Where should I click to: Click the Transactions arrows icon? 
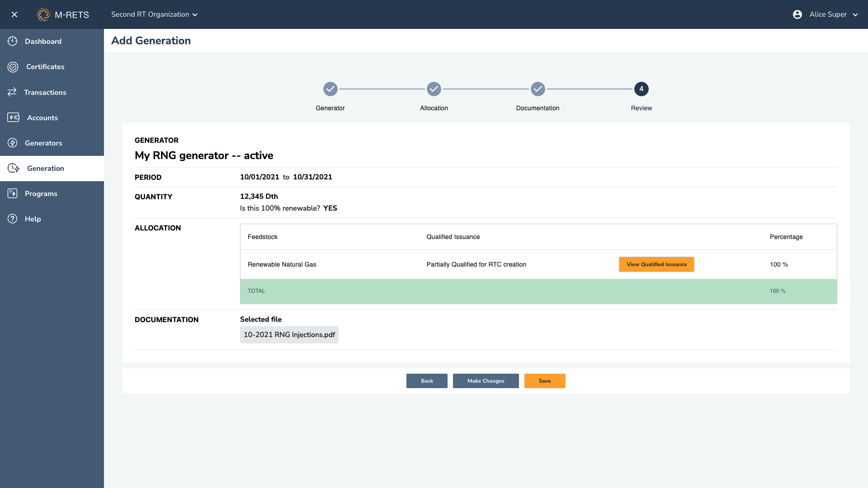[x=12, y=92]
